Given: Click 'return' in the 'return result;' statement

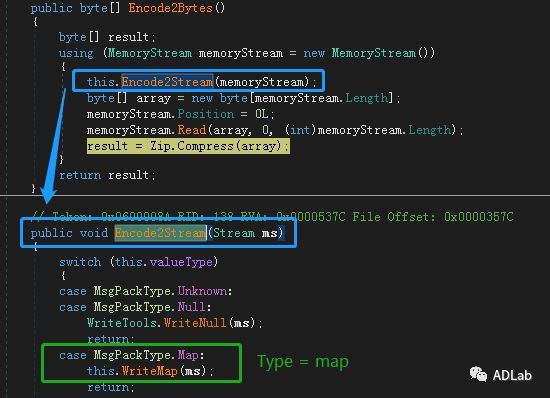Looking at the screenshot, I should pos(80,175).
